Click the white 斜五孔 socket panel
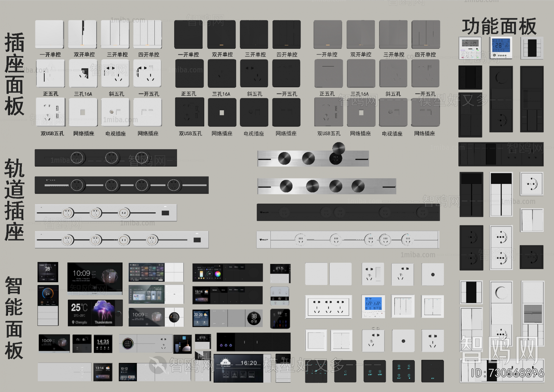Image resolution: width=554 pixels, height=392 pixels. tap(115, 73)
